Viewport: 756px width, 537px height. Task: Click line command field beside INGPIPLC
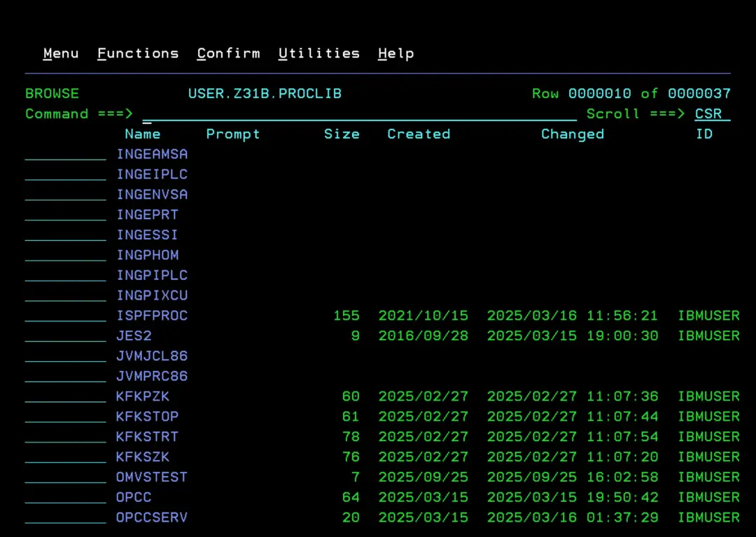(66, 275)
